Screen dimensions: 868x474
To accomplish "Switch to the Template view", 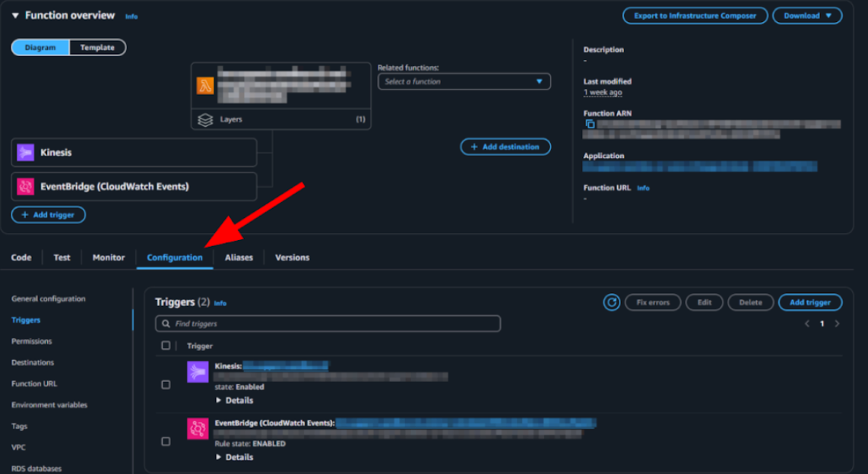I will [97, 47].
